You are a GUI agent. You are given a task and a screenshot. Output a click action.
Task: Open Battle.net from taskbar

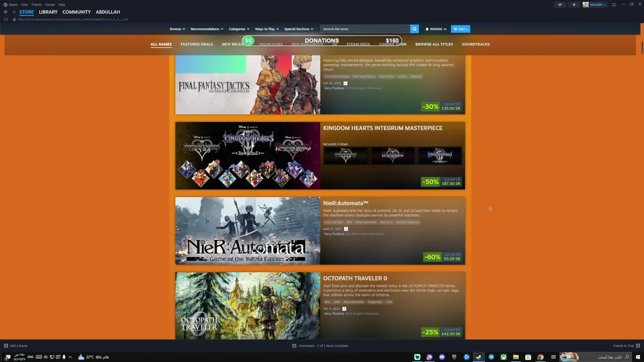466,357
